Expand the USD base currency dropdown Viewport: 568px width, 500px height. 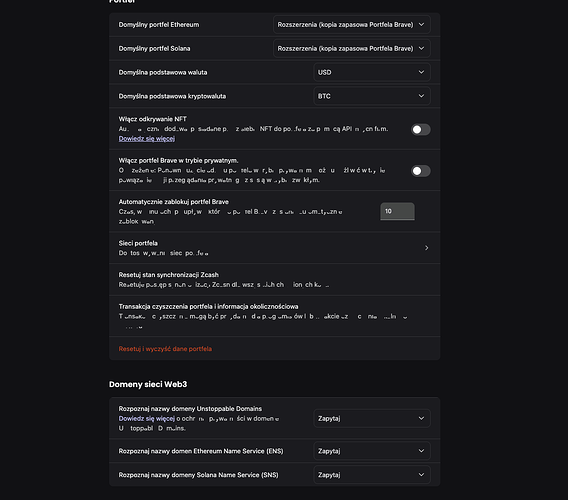click(372, 72)
